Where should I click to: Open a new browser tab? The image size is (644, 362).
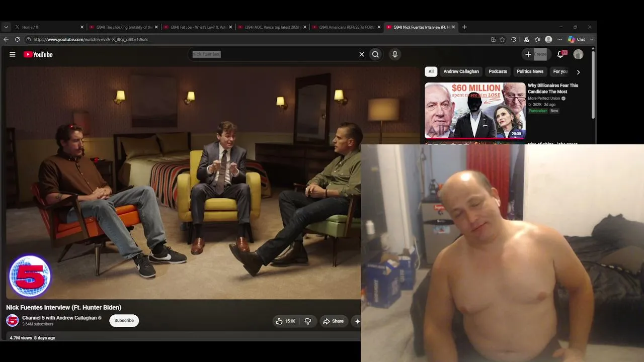(464, 27)
